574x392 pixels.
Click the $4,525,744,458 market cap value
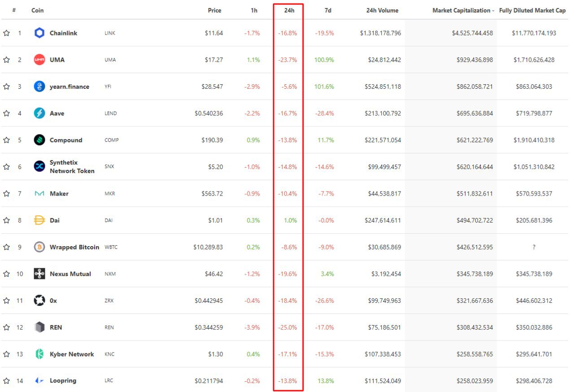(472, 33)
